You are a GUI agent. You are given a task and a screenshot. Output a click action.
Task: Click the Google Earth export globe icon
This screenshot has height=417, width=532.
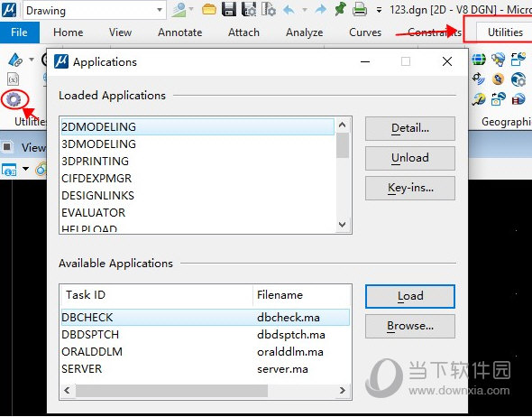(498, 60)
